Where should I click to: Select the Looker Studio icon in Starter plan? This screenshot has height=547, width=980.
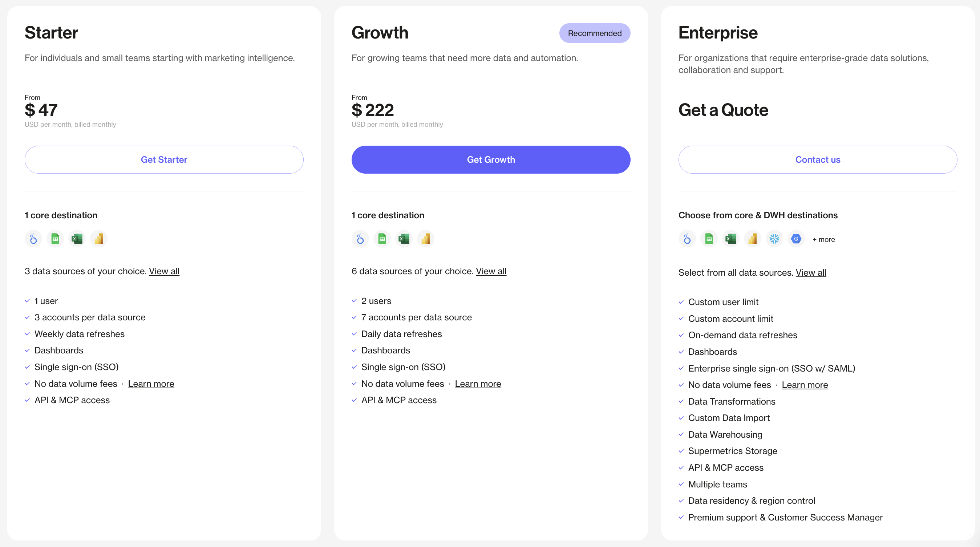tap(33, 239)
